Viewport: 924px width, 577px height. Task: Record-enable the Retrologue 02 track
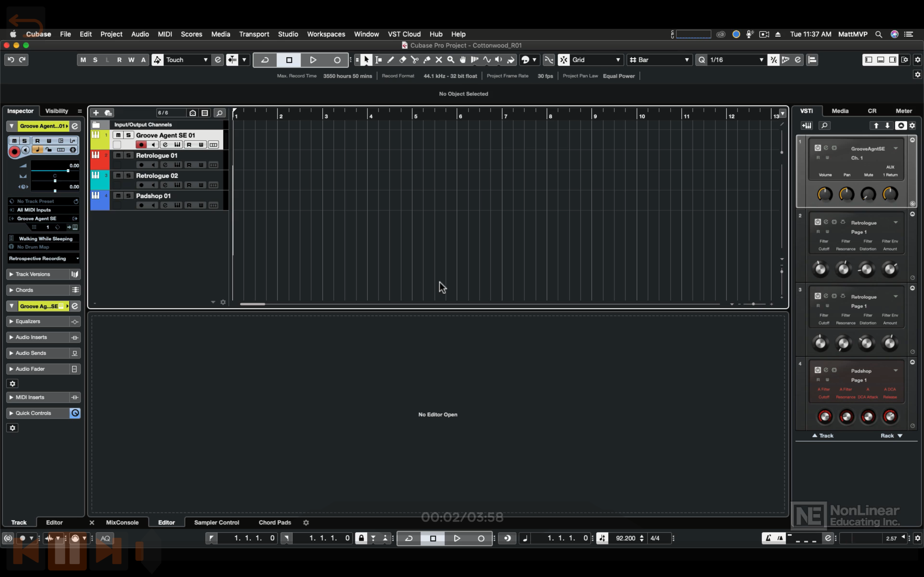coord(141,185)
